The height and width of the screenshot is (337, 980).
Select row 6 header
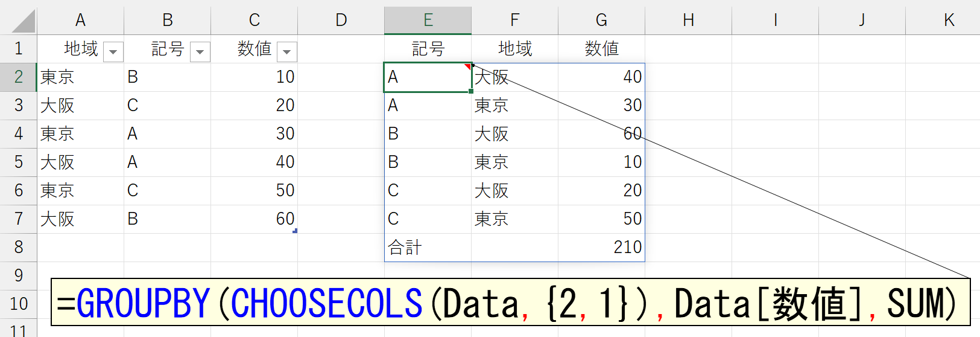pos(19,191)
